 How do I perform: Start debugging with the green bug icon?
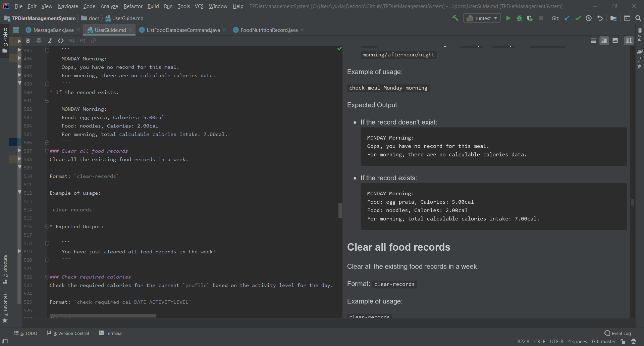click(519, 18)
